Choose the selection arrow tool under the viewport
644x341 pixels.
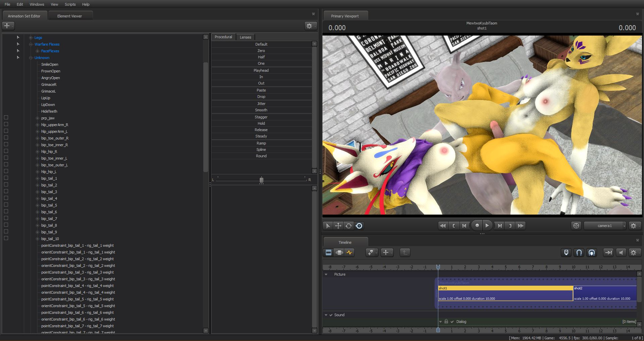tap(328, 226)
